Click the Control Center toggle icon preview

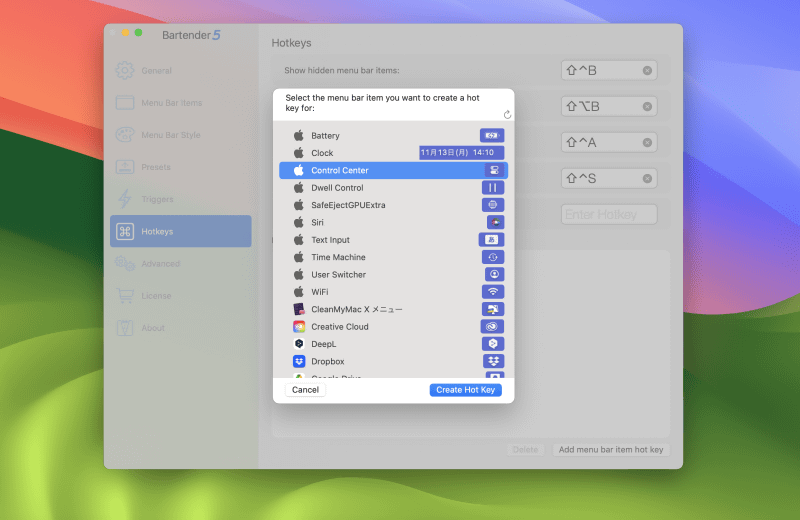pyautogui.click(x=494, y=170)
